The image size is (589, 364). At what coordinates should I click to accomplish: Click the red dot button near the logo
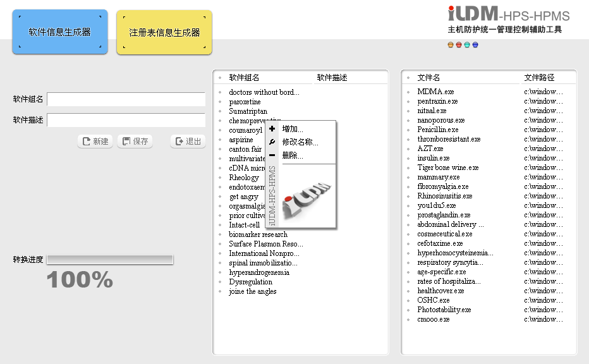pos(459,45)
